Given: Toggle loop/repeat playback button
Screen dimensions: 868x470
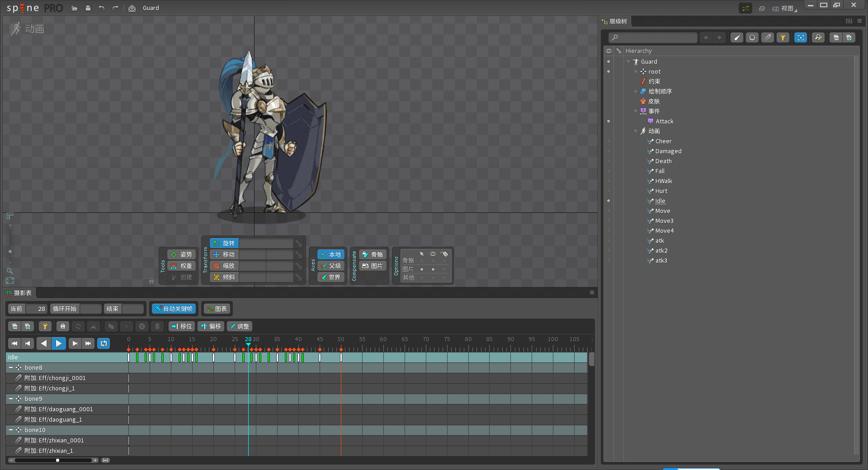Looking at the screenshot, I should point(104,343).
